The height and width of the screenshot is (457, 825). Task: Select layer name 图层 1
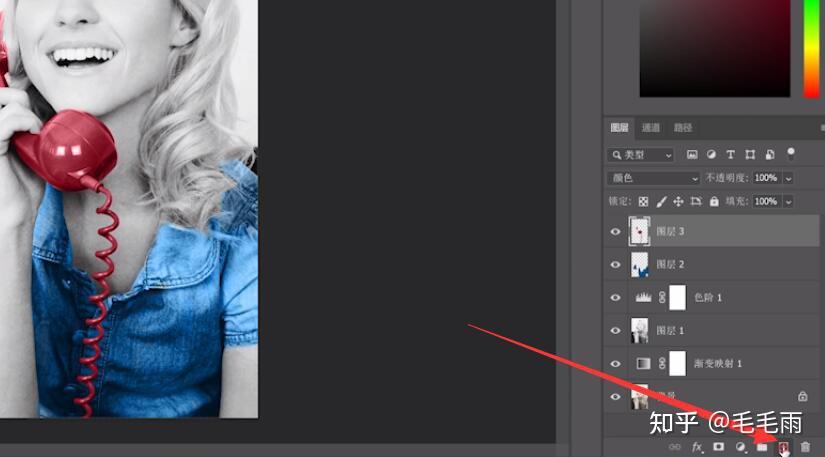coord(670,331)
